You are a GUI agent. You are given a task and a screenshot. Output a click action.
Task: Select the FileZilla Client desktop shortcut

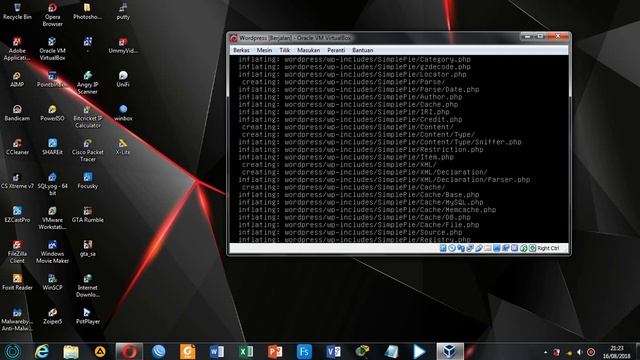pyautogui.click(x=17, y=252)
